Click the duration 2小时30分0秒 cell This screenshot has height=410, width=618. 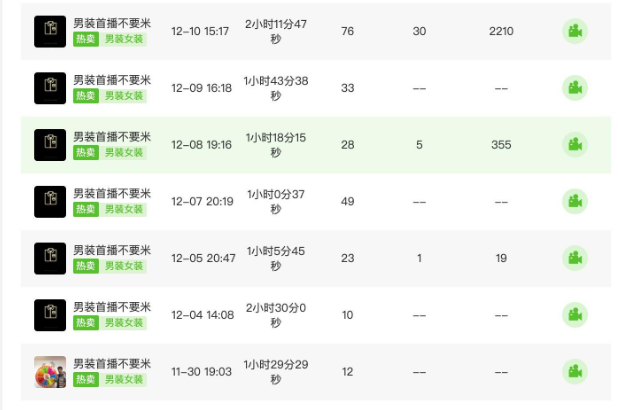coord(276,315)
